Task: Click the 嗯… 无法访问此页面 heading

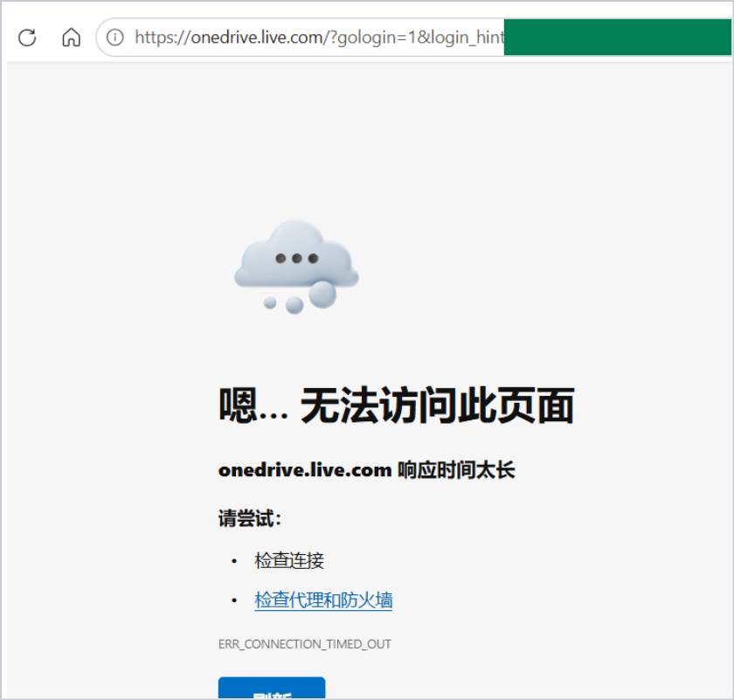Action: coord(396,405)
